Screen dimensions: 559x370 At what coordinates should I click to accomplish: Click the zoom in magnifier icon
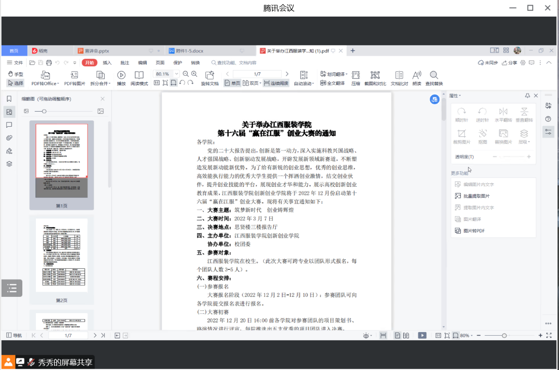click(194, 74)
